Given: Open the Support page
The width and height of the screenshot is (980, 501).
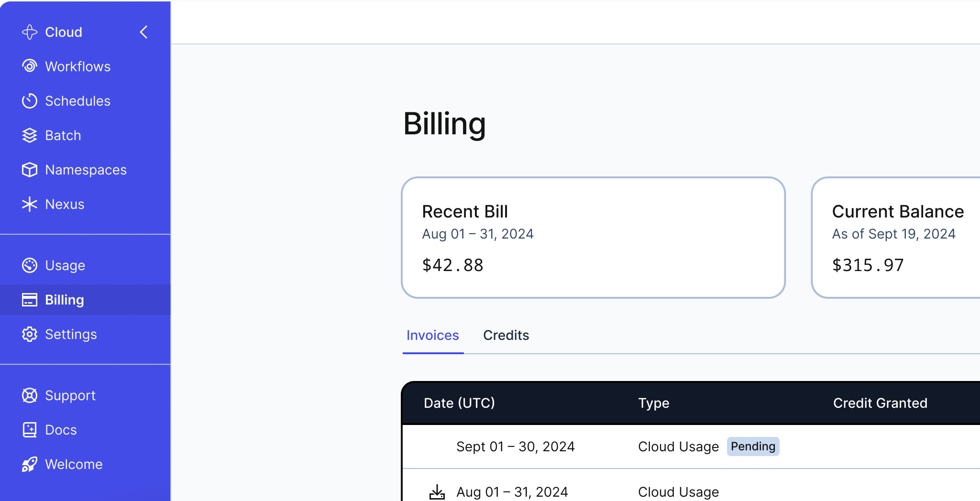Looking at the screenshot, I should 70,395.
